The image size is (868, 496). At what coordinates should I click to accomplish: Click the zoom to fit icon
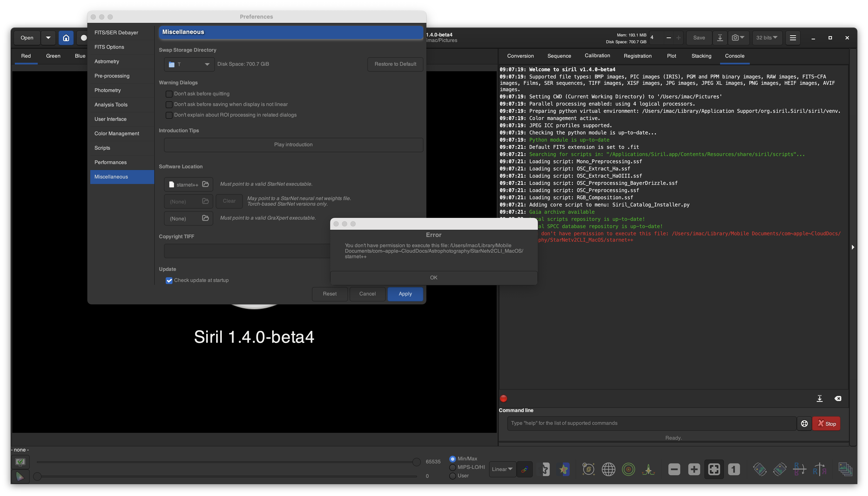(x=714, y=470)
